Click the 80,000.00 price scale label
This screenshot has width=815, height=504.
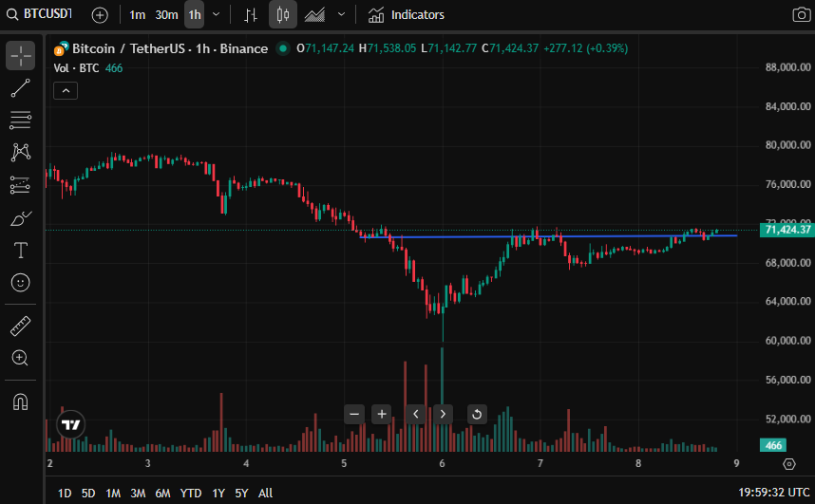[788, 145]
